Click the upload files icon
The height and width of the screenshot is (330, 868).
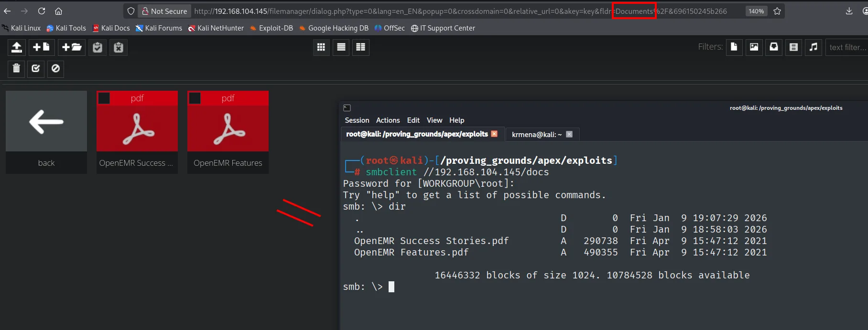[17, 47]
